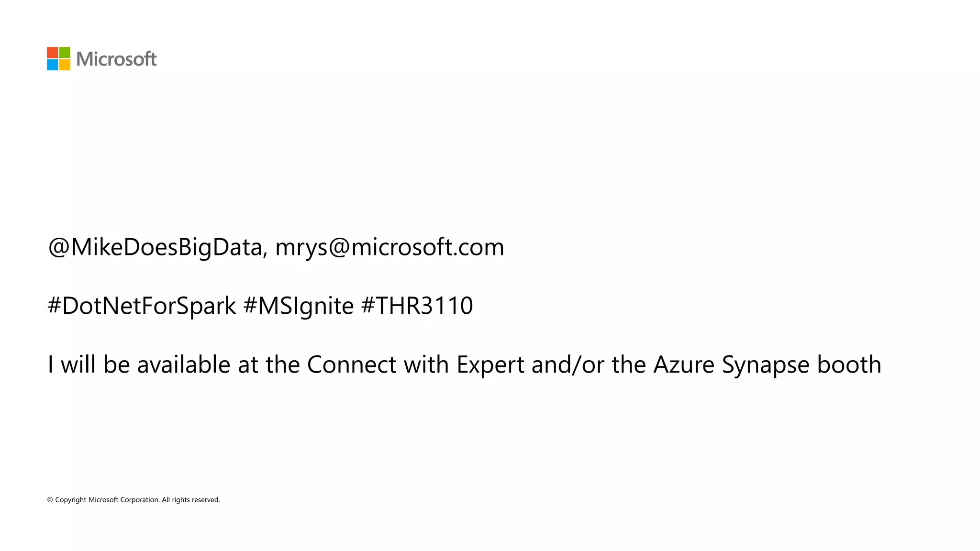Select the word 'Azure'

(684, 365)
